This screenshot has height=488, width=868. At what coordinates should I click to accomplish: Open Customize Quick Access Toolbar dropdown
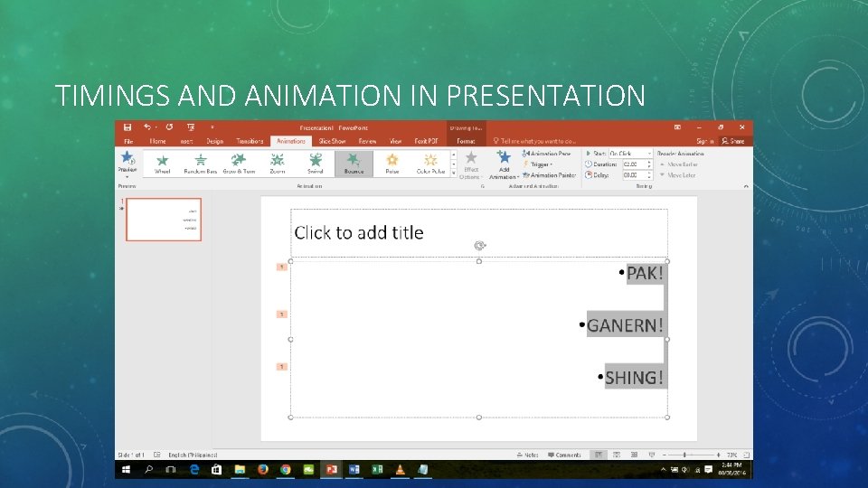click(212, 127)
